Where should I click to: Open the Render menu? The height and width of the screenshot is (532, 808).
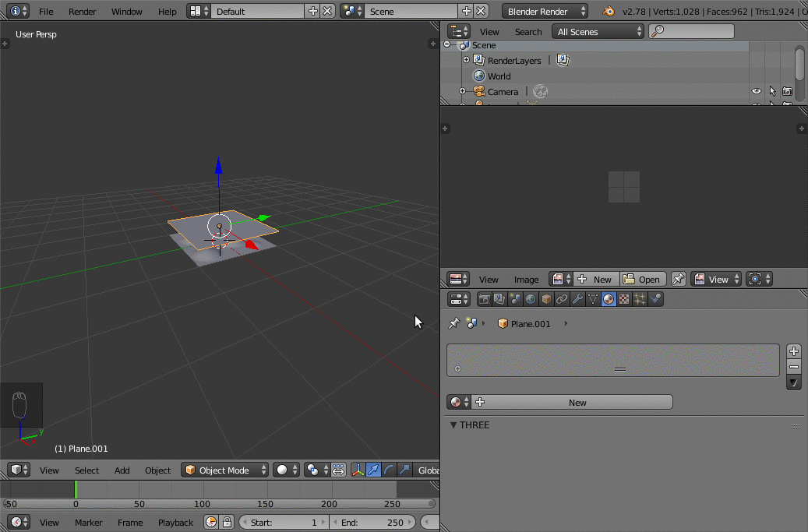(83, 12)
